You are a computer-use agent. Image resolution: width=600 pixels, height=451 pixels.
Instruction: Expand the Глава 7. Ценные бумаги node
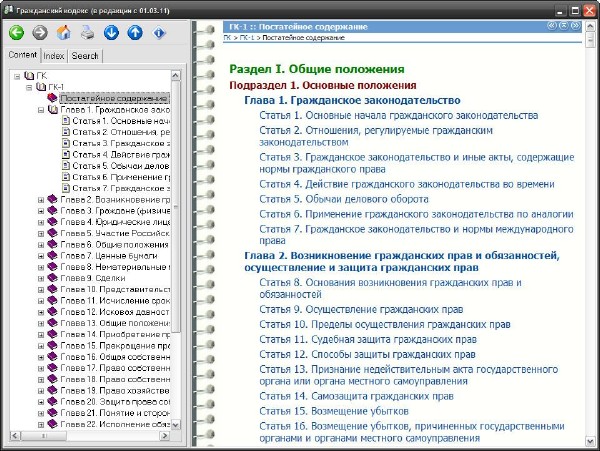[41, 256]
